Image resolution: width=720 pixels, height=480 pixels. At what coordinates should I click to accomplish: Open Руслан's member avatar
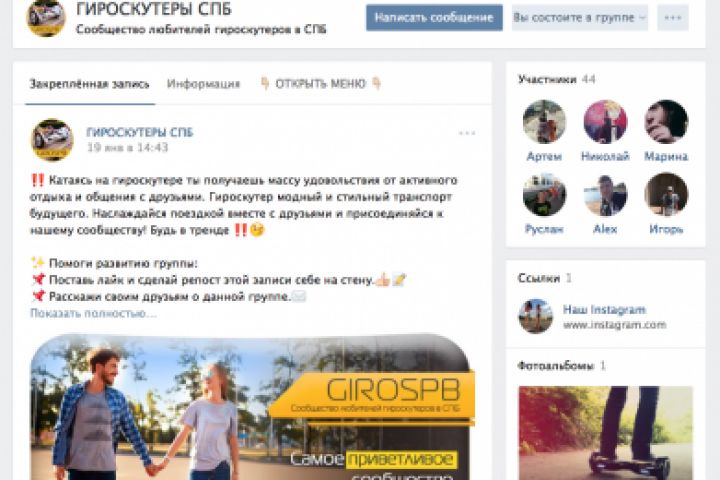(x=544, y=194)
